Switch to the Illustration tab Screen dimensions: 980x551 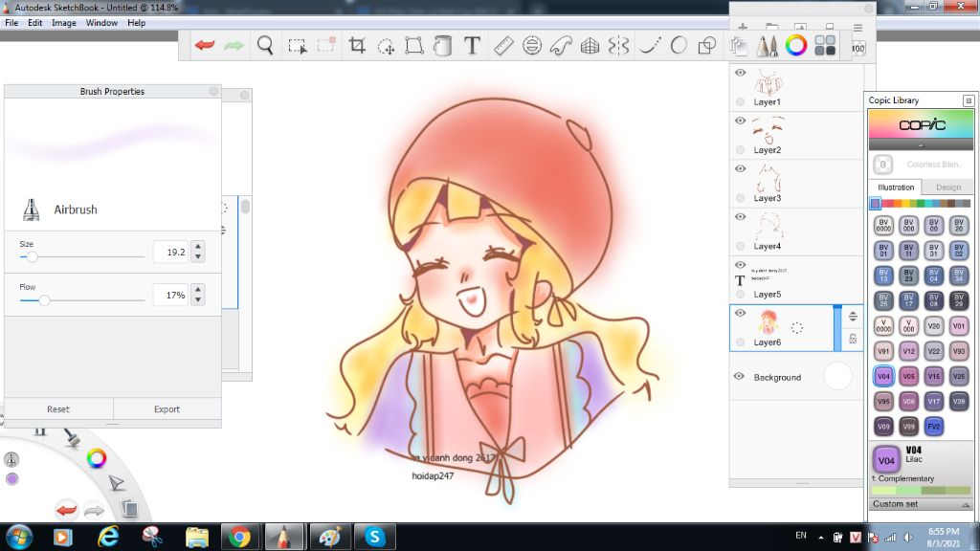point(896,187)
